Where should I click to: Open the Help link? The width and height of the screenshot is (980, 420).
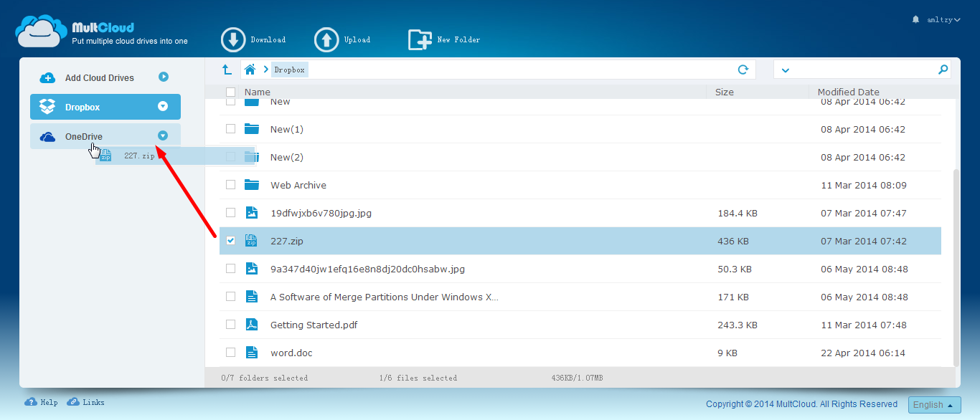(x=49, y=403)
